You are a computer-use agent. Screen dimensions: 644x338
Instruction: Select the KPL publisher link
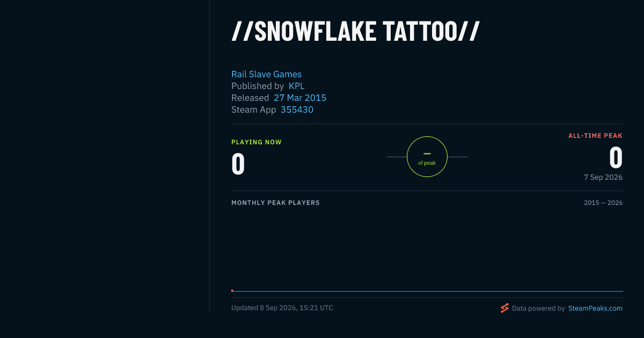coord(297,86)
